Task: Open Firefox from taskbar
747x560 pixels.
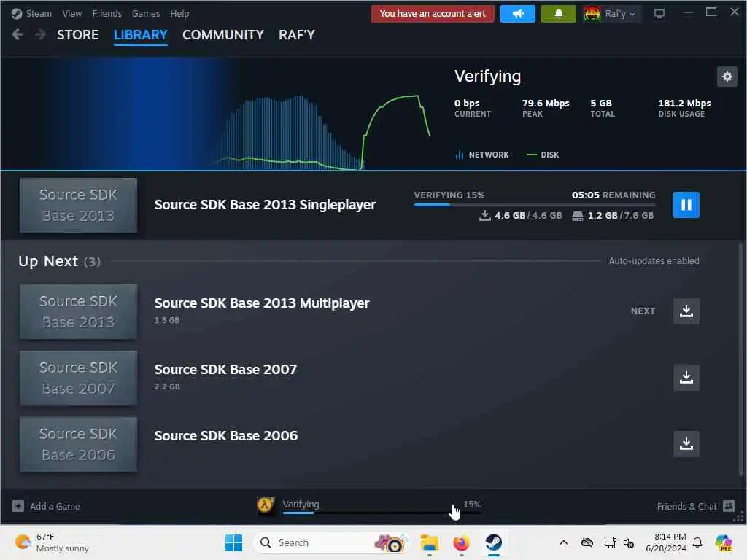Action: point(461,542)
